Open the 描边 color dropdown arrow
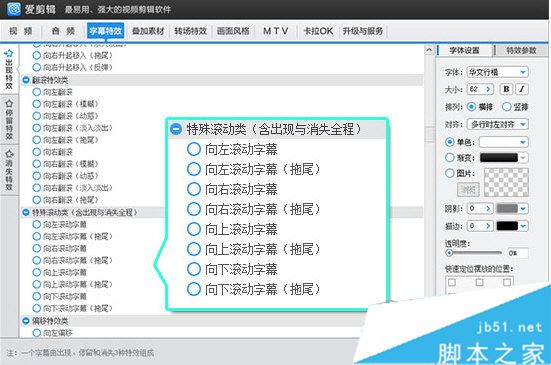The image size is (551, 365). pyautogui.click(x=523, y=226)
